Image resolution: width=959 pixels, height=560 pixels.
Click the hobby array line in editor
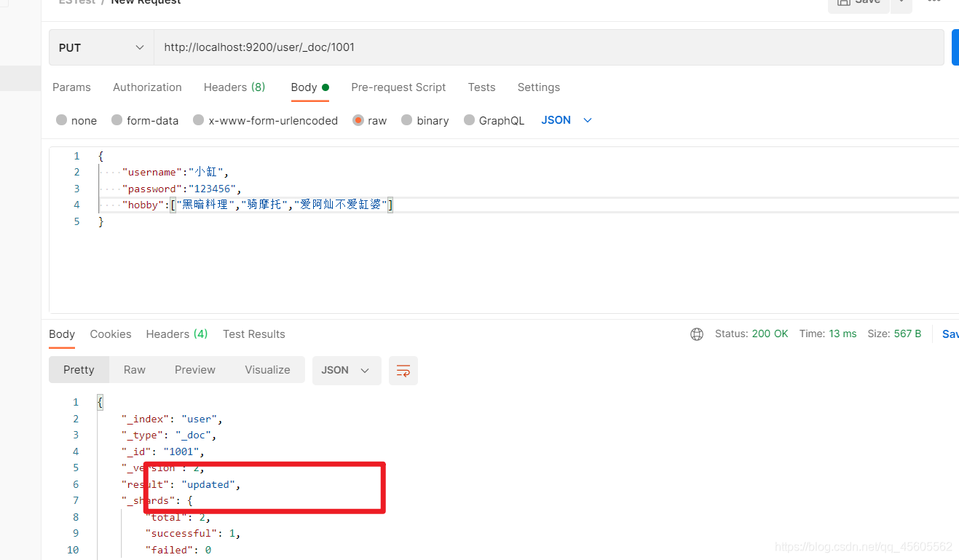[258, 205]
